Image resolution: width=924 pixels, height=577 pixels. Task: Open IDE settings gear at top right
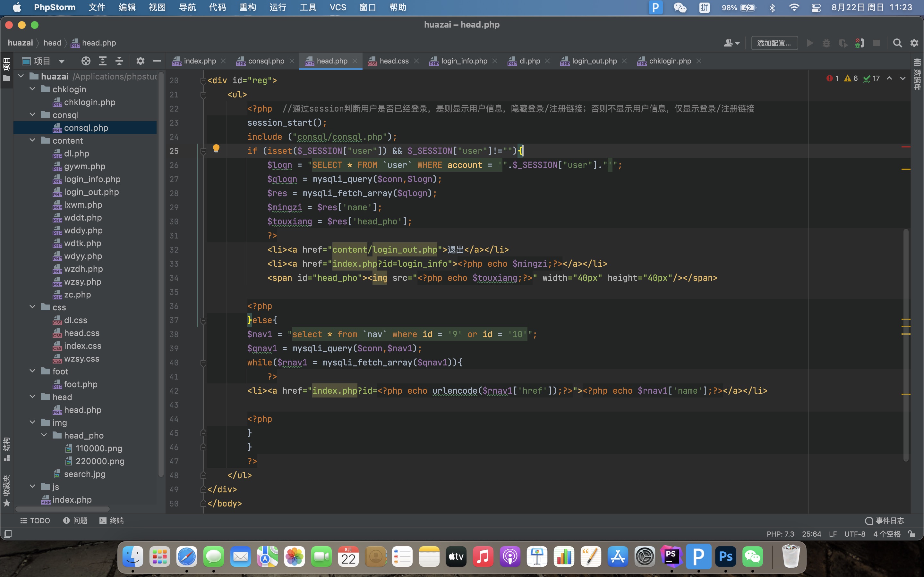point(914,43)
